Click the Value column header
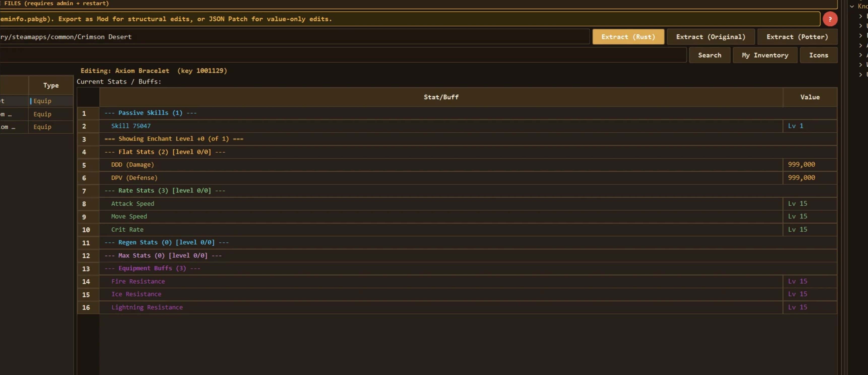Viewport: 868px width, 375px height. [809, 97]
